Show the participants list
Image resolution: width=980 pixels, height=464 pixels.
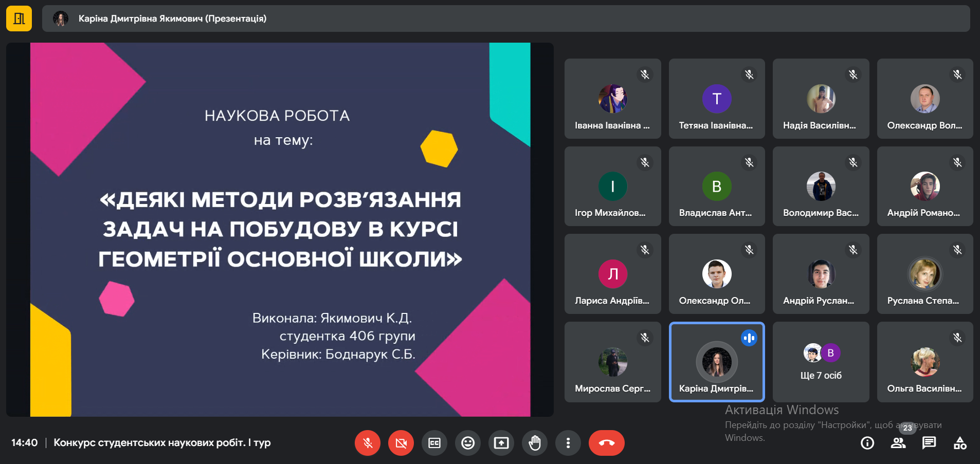(898, 443)
